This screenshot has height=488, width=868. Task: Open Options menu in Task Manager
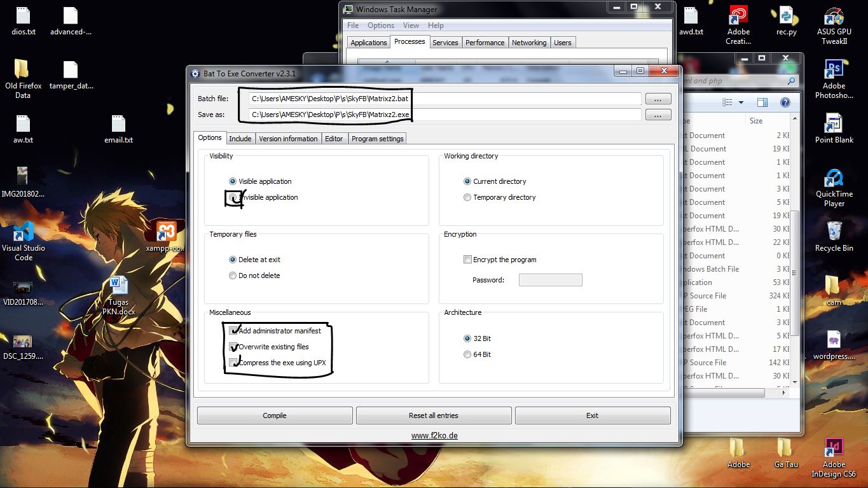[381, 25]
